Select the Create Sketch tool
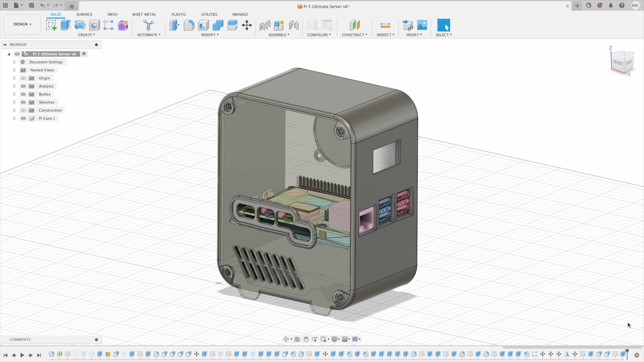 point(51,25)
